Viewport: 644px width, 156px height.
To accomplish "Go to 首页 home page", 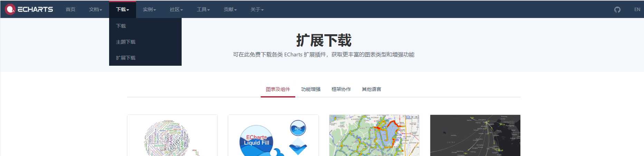I will tap(70, 9).
